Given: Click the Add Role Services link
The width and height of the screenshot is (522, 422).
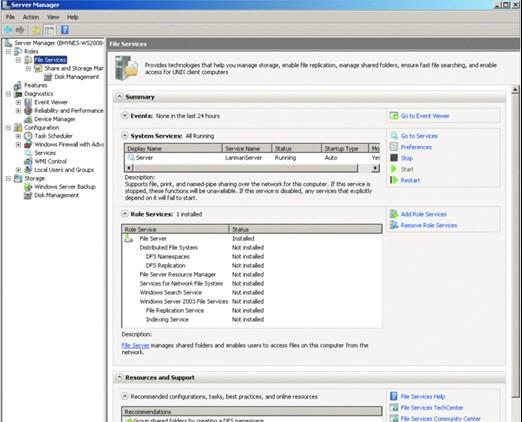Looking at the screenshot, I should [423, 214].
